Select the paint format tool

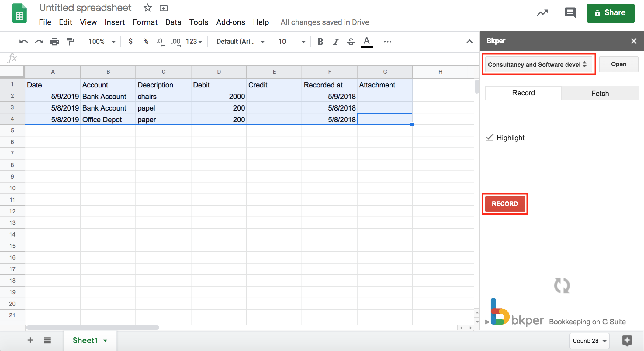(x=70, y=42)
